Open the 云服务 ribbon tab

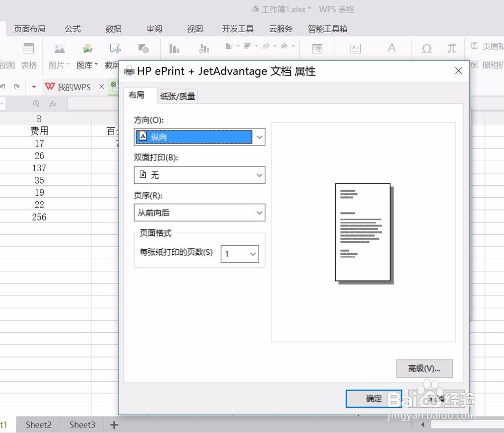point(281,29)
